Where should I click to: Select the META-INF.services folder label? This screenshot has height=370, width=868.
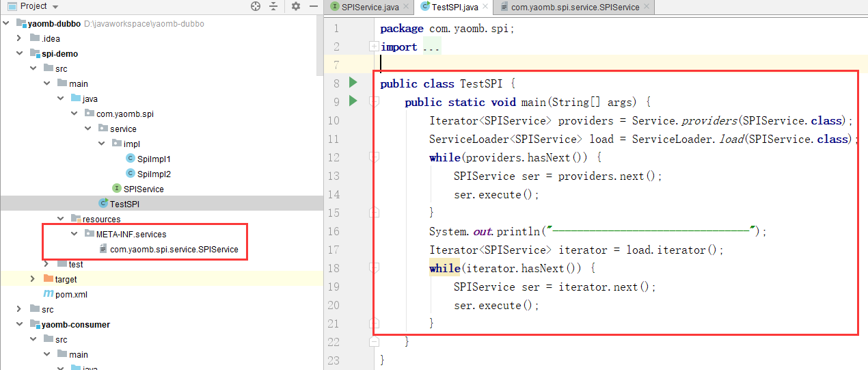tap(131, 234)
